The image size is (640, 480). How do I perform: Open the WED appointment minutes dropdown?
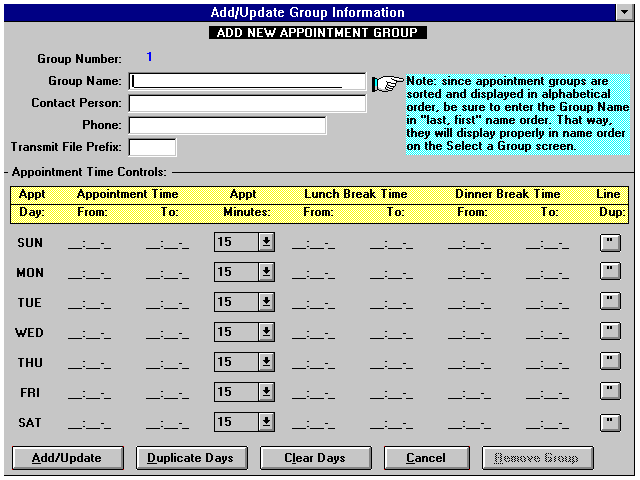pos(266,332)
